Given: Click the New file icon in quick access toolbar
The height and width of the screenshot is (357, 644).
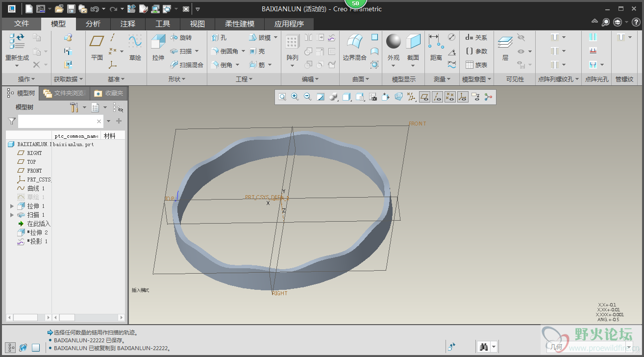Looking at the screenshot, I should (x=29, y=9).
